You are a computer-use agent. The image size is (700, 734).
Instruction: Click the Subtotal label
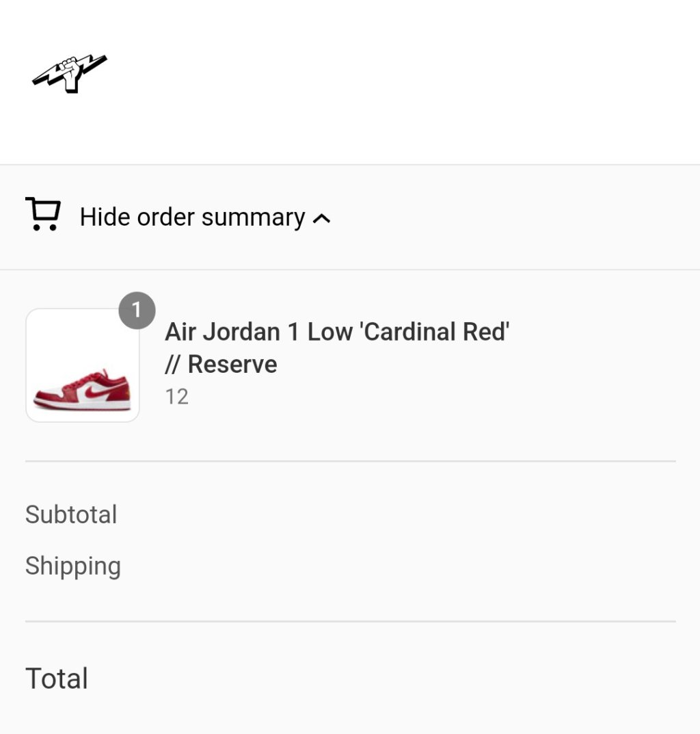[x=71, y=514]
